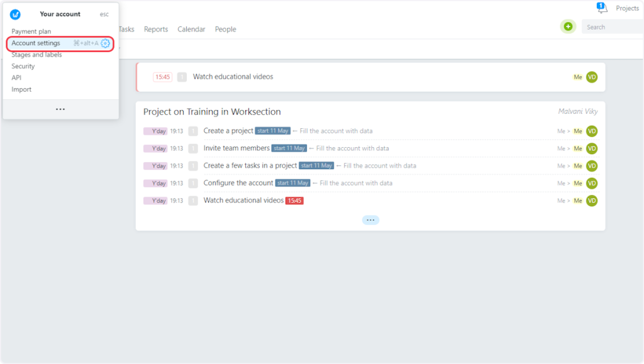The width and height of the screenshot is (644, 364).
Task: Open the Projects dropdown at top right
Action: pos(626,8)
